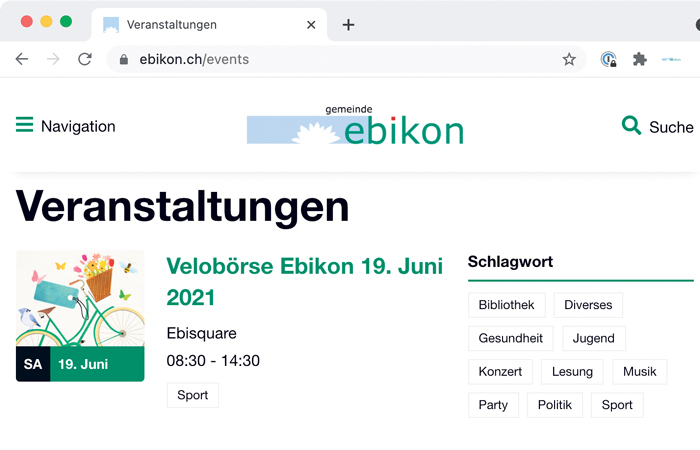The width and height of the screenshot is (700, 450).
Task: Click the green search magnifier icon
Action: (x=631, y=125)
